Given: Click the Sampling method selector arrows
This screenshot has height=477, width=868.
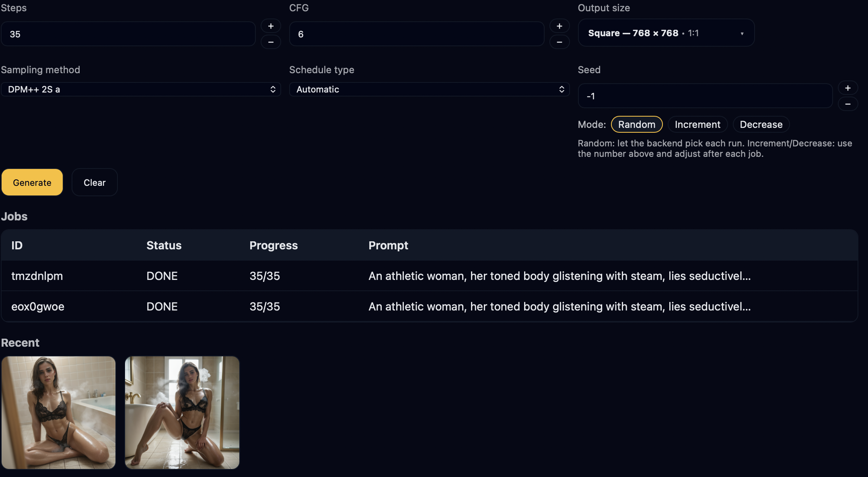Looking at the screenshot, I should point(273,89).
